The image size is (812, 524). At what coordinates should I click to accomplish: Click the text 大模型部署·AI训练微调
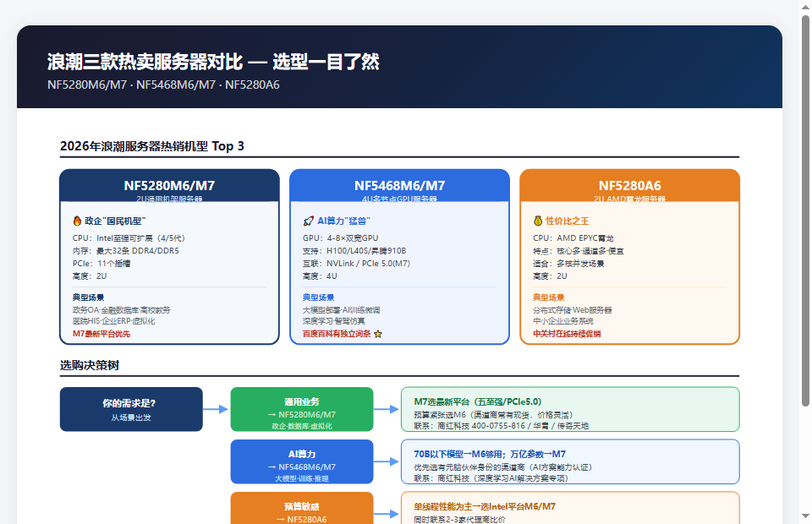click(341, 310)
